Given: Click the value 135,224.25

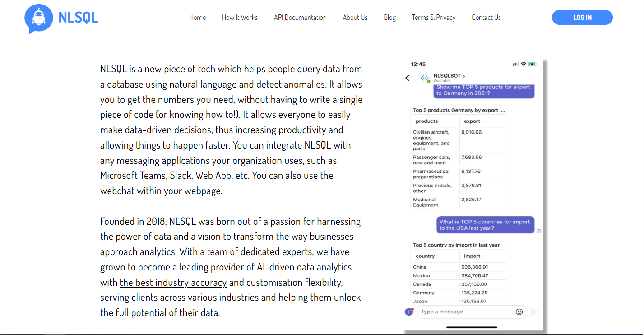Looking at the screenshot, I should click(x=474, y=293).
